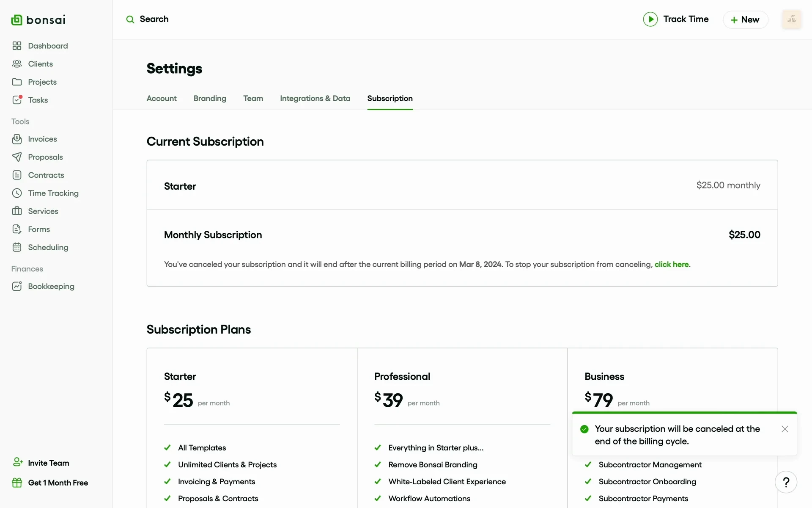Open the Proposals paper plane icon
The width and height of the screenshot is (812, 508).
tap(17, 157)
